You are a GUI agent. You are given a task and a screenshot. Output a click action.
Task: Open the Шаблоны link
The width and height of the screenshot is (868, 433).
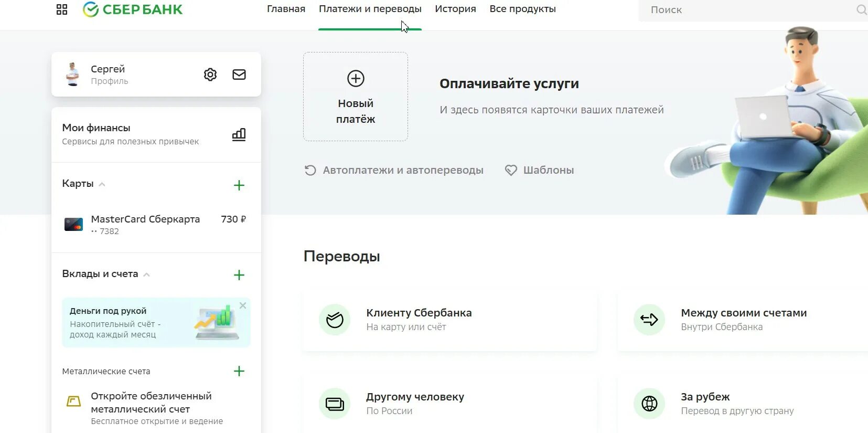pyautogui.click(x=539, y=171)
